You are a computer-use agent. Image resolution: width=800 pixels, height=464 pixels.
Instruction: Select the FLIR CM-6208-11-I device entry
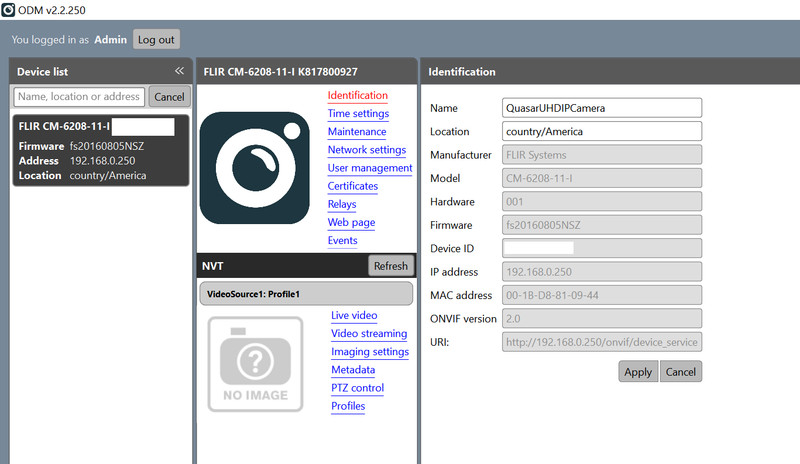click(101, 150)
